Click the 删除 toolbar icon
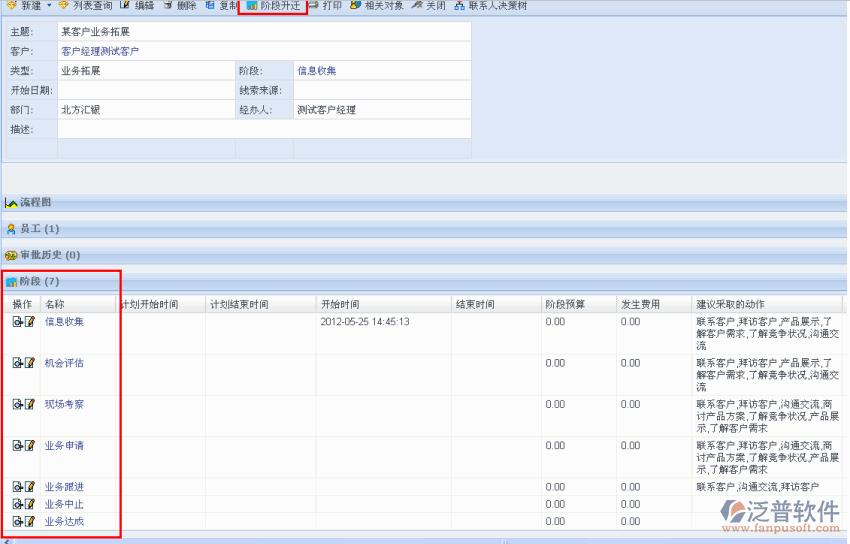Image resolution: width=850 pixels, height=544 pixels. click(x=167, y=6)
